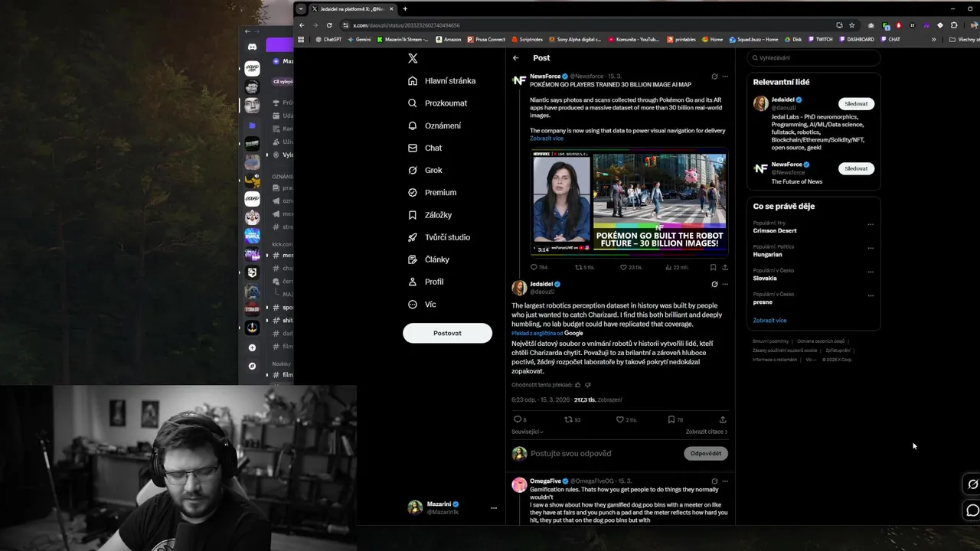The image size is (980, 551).
Task: Open Oznámení notifications page
Action: 434,126
